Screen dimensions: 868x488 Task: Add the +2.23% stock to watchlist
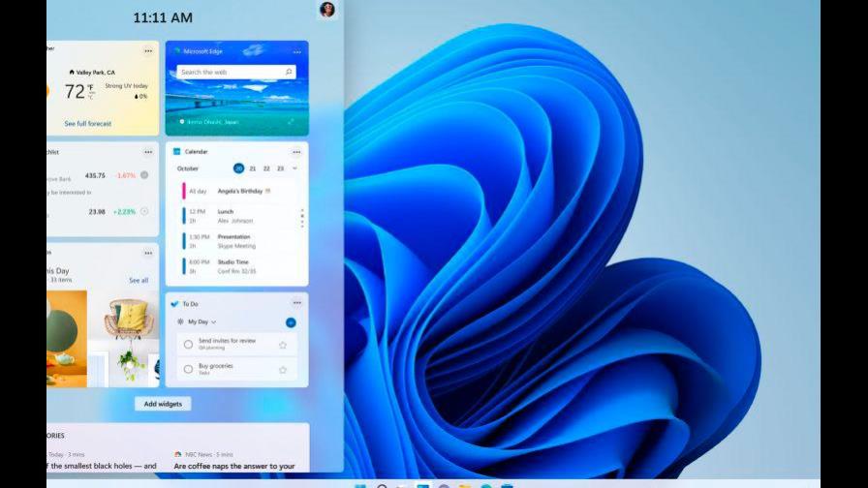pos(144,211)
